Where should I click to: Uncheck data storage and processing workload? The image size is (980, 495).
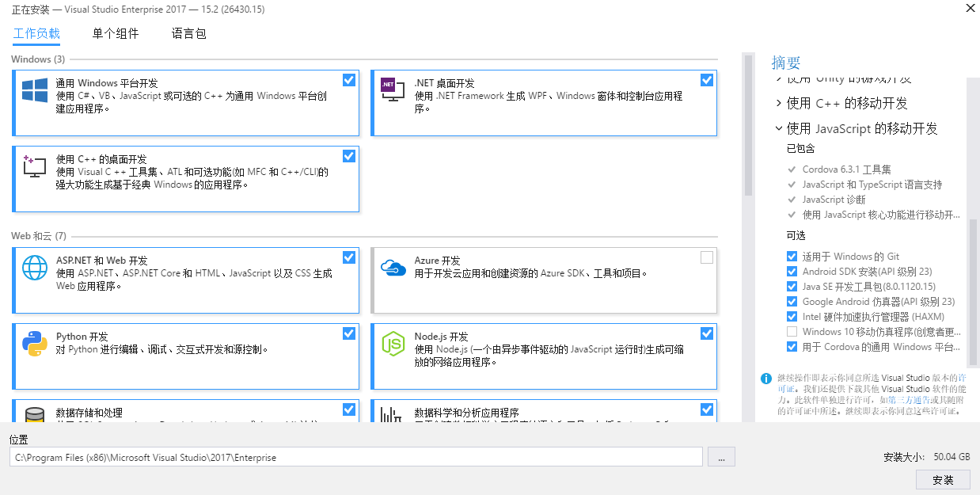(x=349, y=409)
